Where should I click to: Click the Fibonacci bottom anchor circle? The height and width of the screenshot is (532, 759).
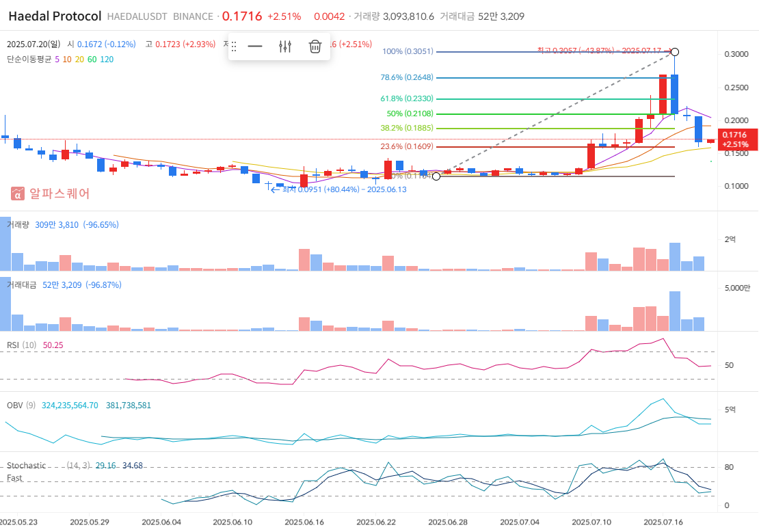(x=436, y=176)
